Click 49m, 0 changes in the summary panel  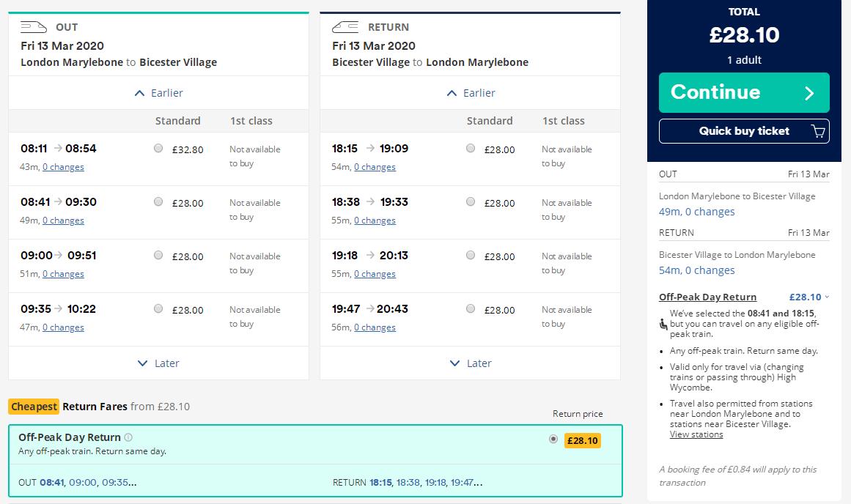[x=697, y=212]
